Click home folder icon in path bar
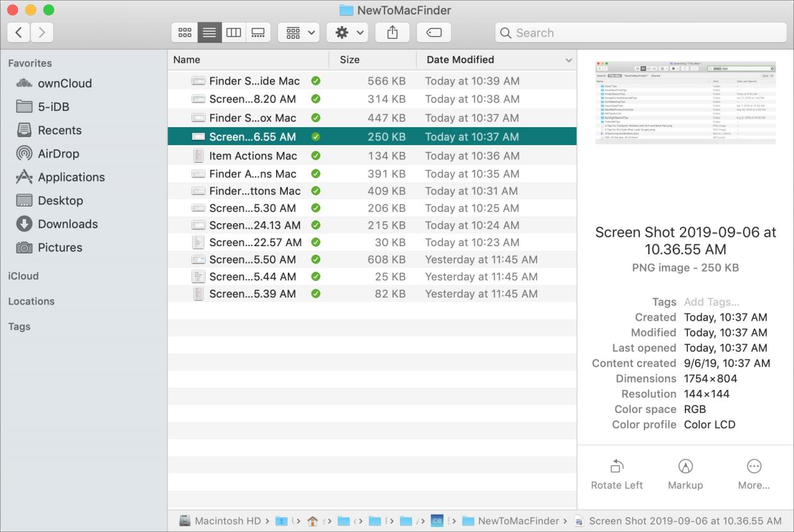 coord(313,521)
